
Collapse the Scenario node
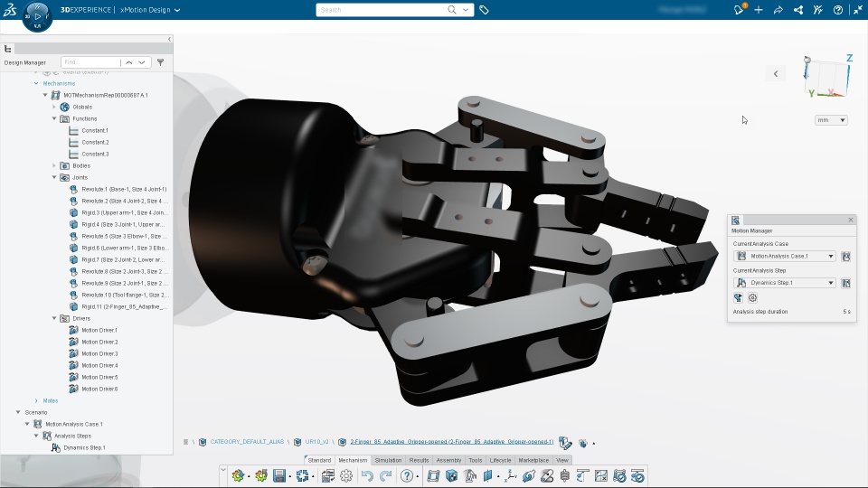tap(18, 412)
